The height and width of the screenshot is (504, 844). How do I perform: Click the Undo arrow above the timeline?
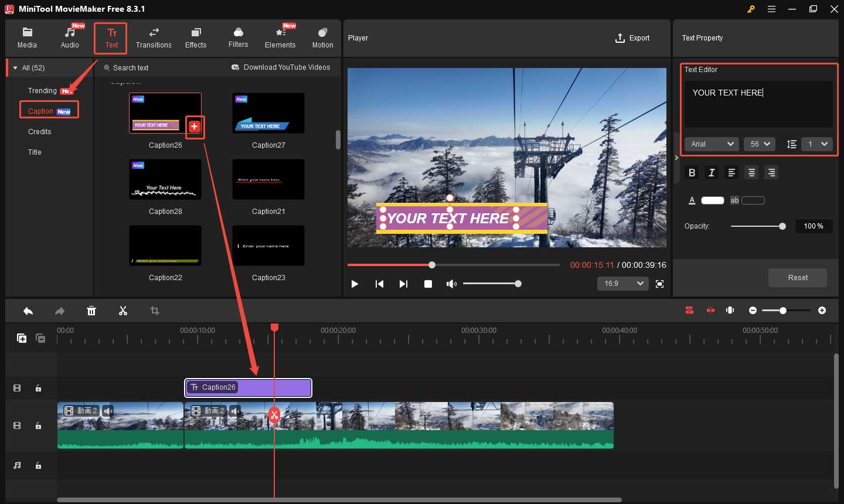(28, 311)
